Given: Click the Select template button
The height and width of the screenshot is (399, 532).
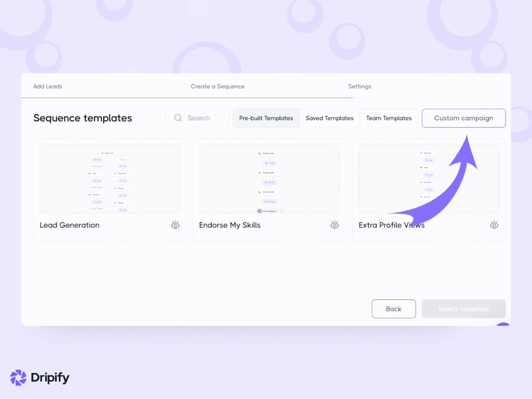Looking at the screenshot, I should 463,309.
